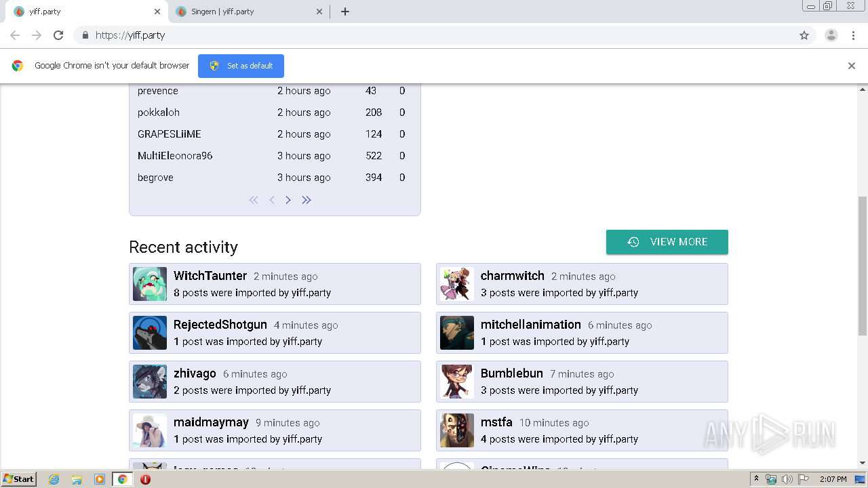Click the Chrome taskbar icon
868x488 pixels.
click(x=123, y=479)
